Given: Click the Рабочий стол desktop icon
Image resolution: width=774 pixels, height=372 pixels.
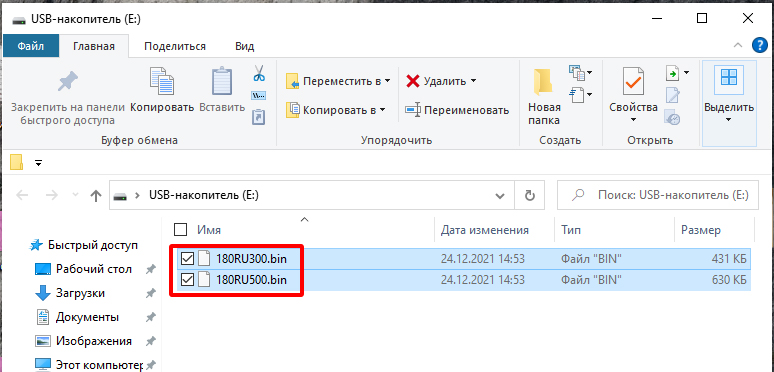Looking at the screenshot, I should (42, 269).
